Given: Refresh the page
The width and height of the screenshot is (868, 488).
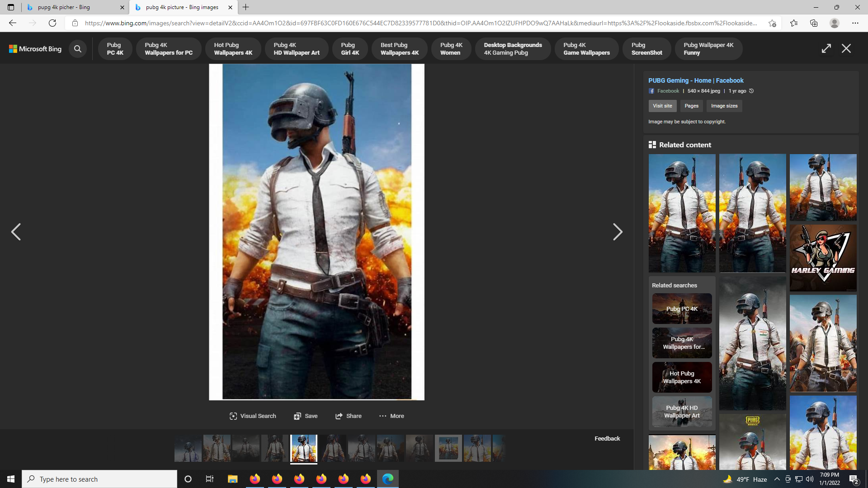Looking at the screenshot, I should (x=52, y=23).
